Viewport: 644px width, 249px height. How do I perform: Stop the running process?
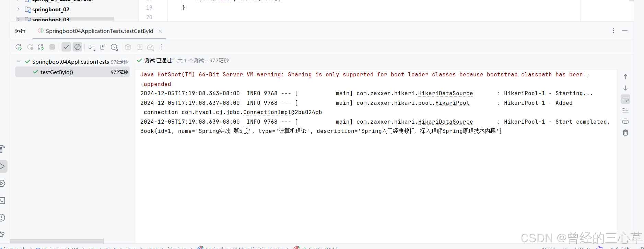click(x=52, y=47)
